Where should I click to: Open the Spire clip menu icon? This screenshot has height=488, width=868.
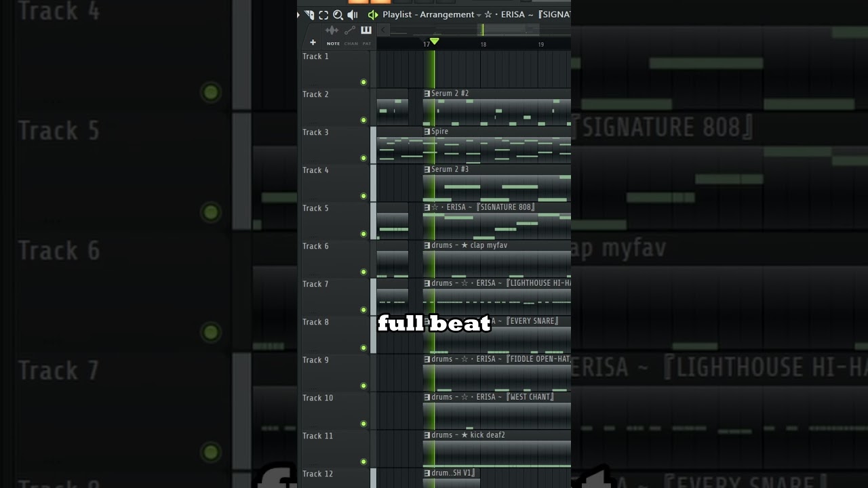pyautogui.click(x=427, y=131)
